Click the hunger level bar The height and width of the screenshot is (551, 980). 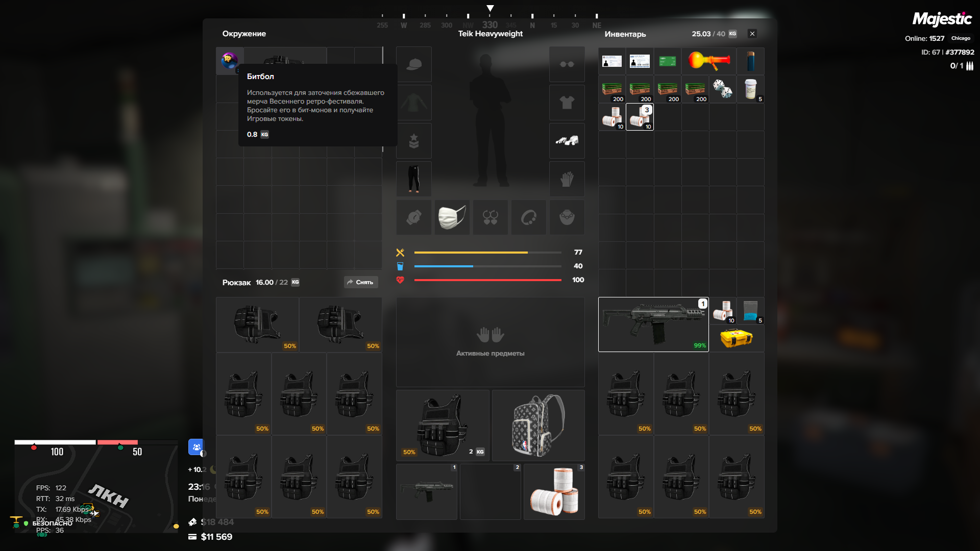(487, 253)
